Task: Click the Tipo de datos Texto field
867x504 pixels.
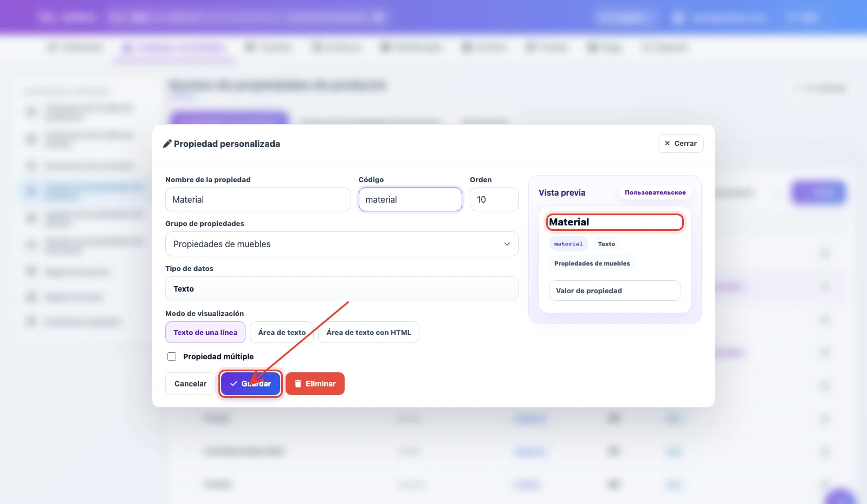Action: click(x=342, y=289)
